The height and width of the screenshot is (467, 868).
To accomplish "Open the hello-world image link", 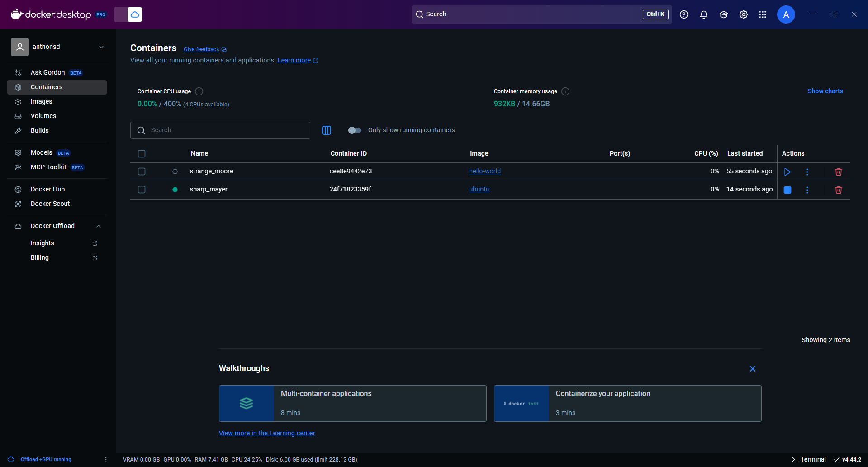I will click(484, 171).
